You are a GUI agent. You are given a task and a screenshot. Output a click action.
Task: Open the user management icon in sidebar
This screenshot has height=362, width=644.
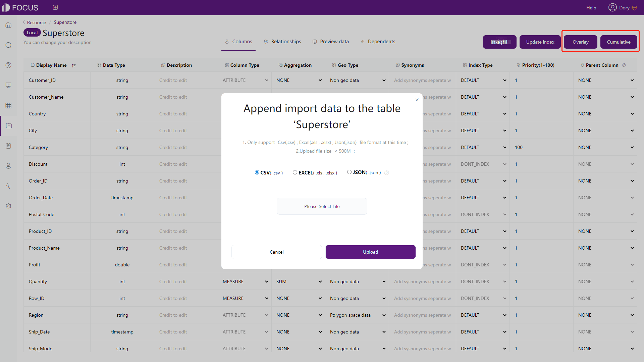coord(8,166)
